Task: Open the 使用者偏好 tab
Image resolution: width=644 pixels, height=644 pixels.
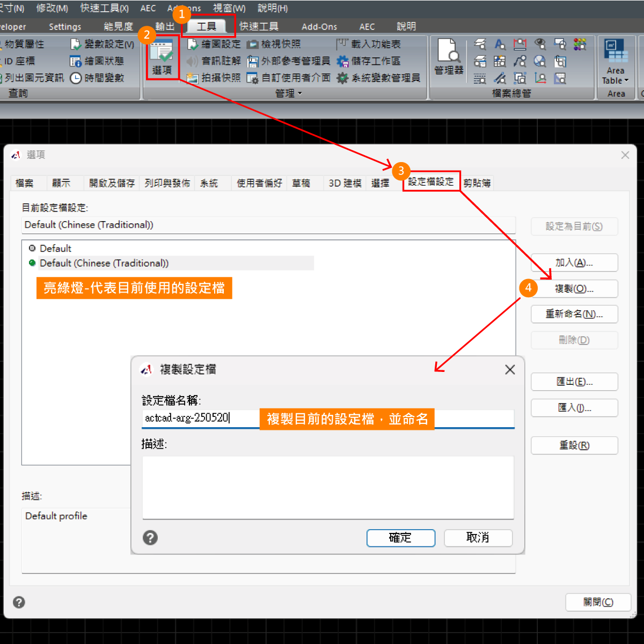Action: pos(259,183)
